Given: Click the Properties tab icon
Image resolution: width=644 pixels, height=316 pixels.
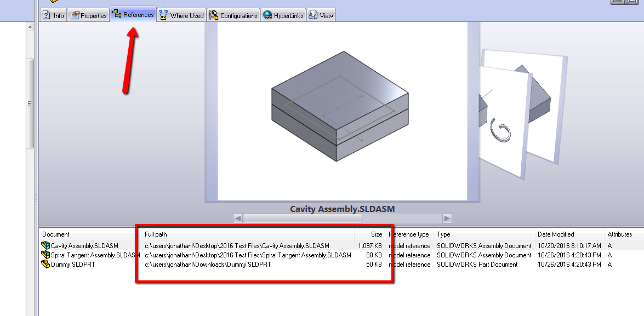Looking at the screenshot, I should [x=75, y=15].
